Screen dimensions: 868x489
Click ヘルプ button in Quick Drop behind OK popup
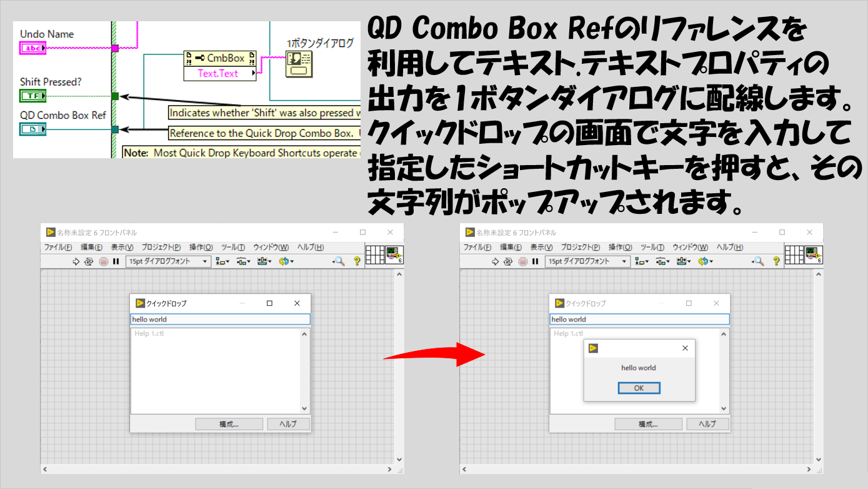[x=707, y=424]
